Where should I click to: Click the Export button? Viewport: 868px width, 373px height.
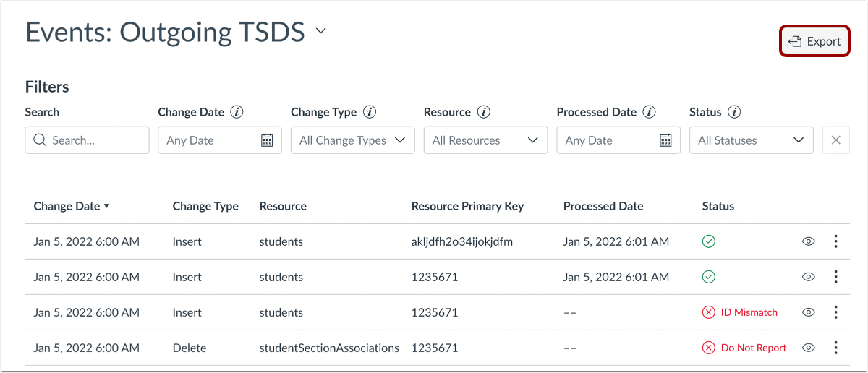tap(814, 41)
